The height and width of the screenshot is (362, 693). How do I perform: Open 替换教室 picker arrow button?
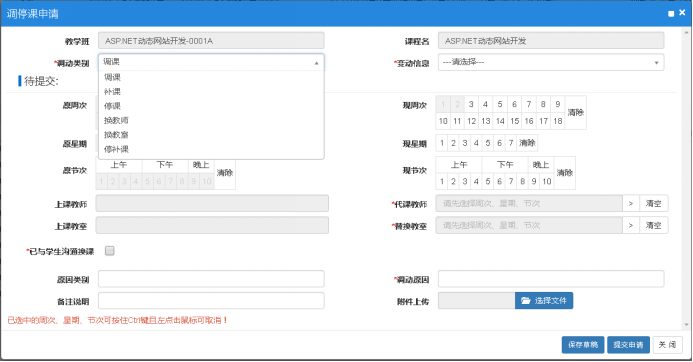tap(631, 225)
